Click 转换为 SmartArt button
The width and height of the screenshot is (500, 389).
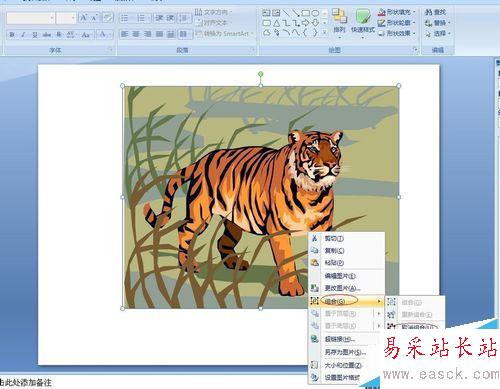tap(224, 34)
